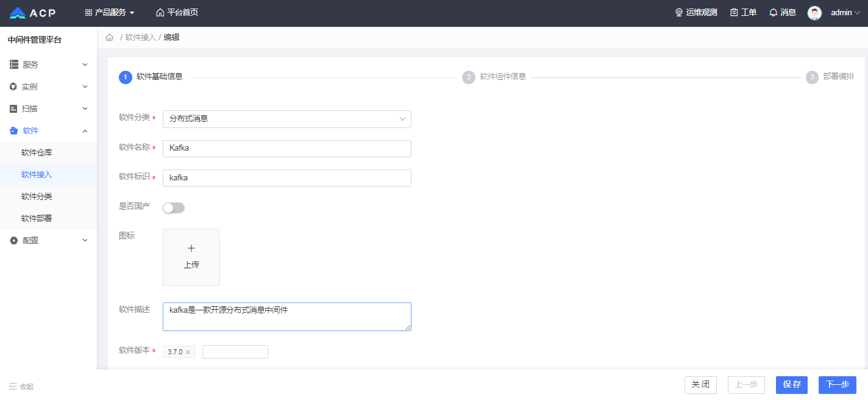This screenshot has width=868, height=400.
Task: Click the 服务 server icon
Action: [x=13, y=65]
